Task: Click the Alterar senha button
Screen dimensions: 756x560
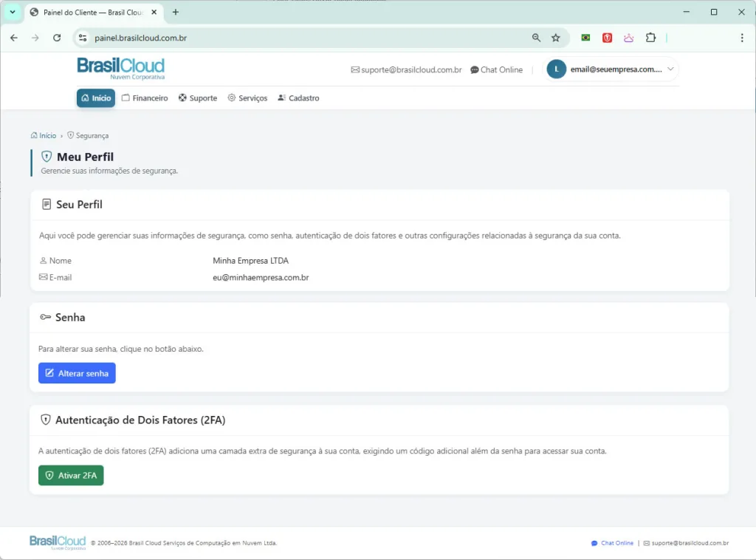Action: [x=77, y=373]
